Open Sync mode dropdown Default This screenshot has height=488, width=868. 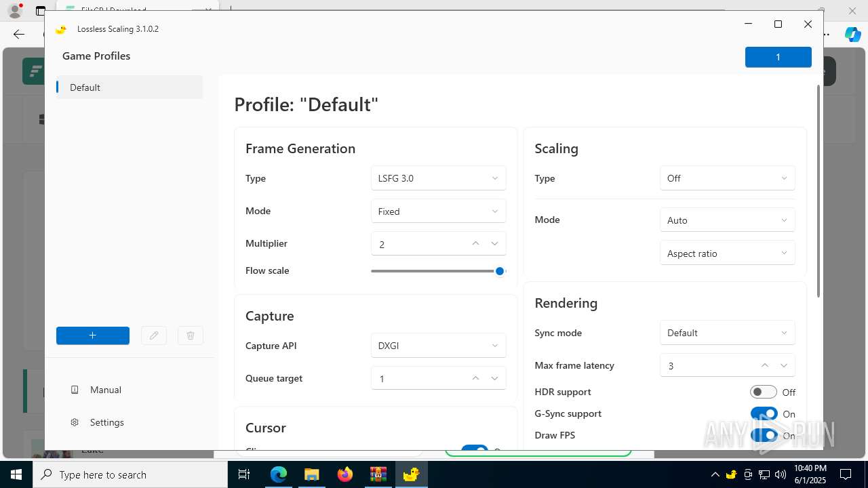tap(727, 333)
